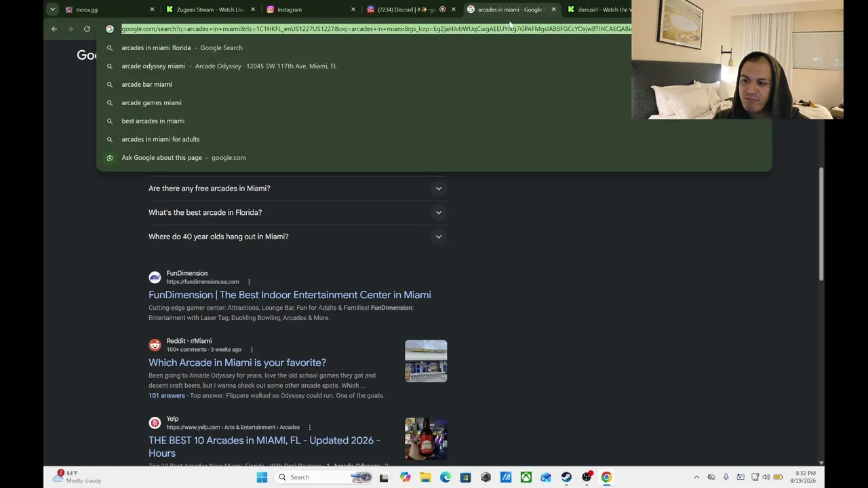The height and width of the screenshot is (488, 868).
Task: Open OBS Studio from the taskbar
Action: pos(587,477)
